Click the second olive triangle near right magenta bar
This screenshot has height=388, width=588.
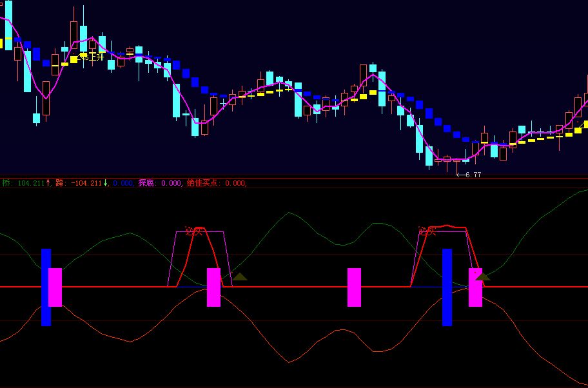pyautogui.click(x=482, y=276)
